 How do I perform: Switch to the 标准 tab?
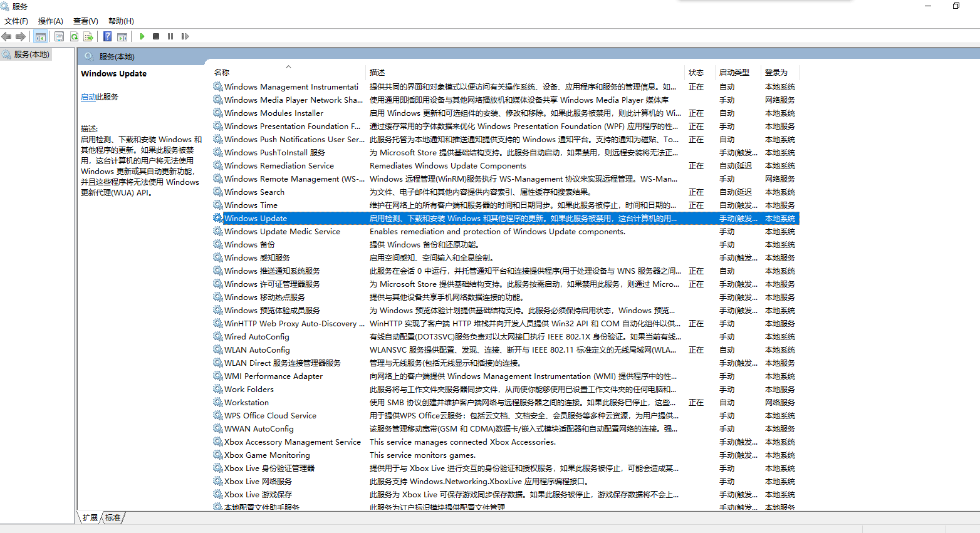[x=113, y=518]
